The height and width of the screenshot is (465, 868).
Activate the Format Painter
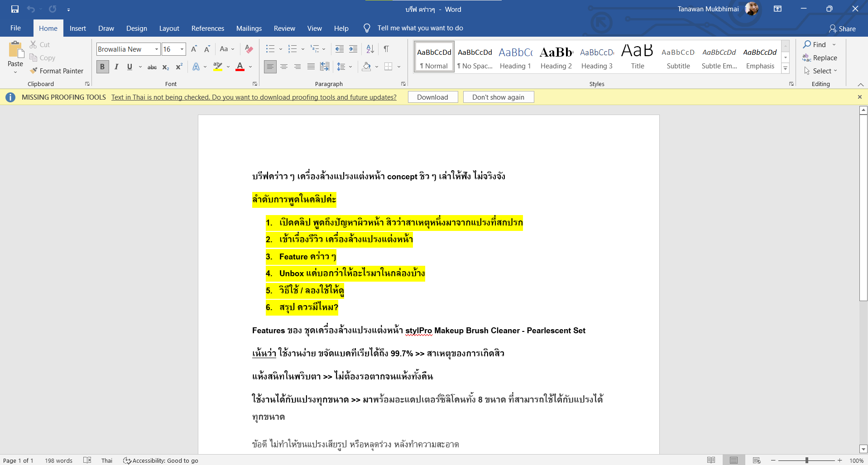click(57, 71)
